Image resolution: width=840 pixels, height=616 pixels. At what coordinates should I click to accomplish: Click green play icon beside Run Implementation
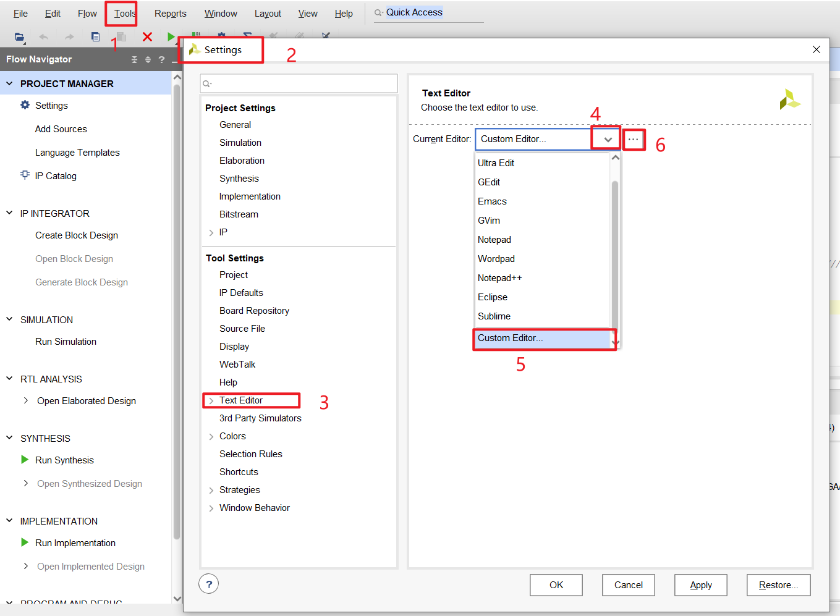[25, 542]
